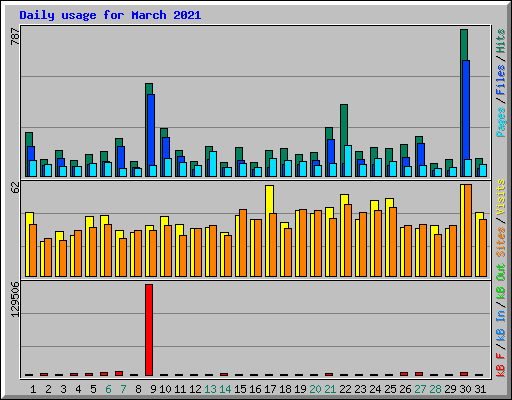512x400 pixels.
Task: Click day label 25 on the x-axis
Action: coord(390,389)
